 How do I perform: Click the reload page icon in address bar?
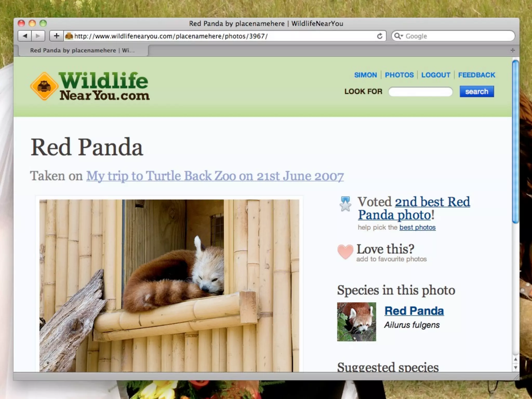coord(380,36)
